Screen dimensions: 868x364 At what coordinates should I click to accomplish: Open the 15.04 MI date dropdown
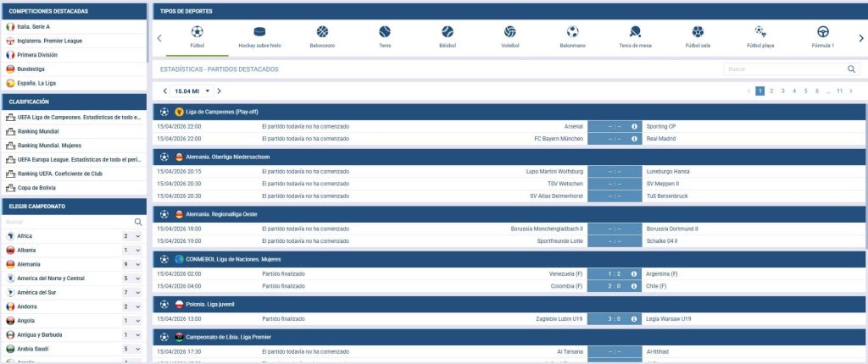point(192,91)
